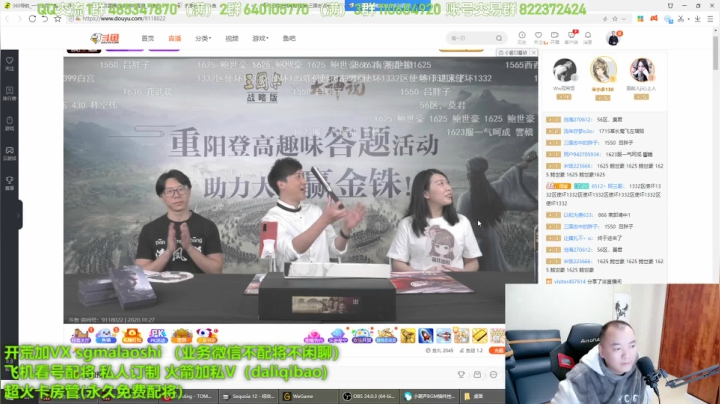
Task: Open the golden treasure icon
Action: 182,335
